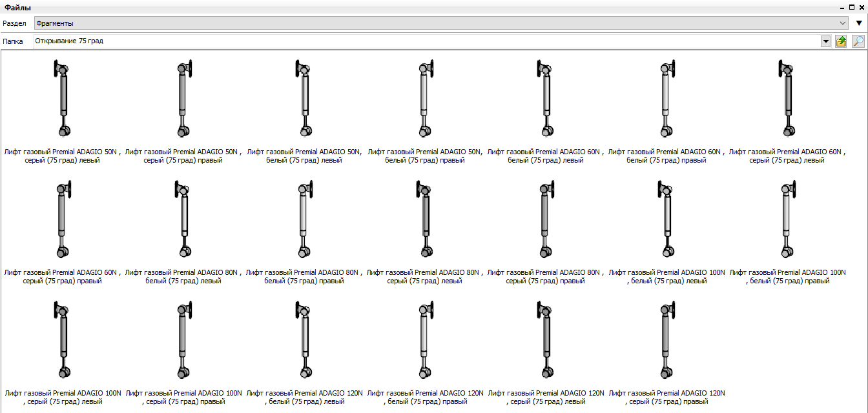Select ADAGIO 50N серый левый thumbnail

[x=62, y=98]
